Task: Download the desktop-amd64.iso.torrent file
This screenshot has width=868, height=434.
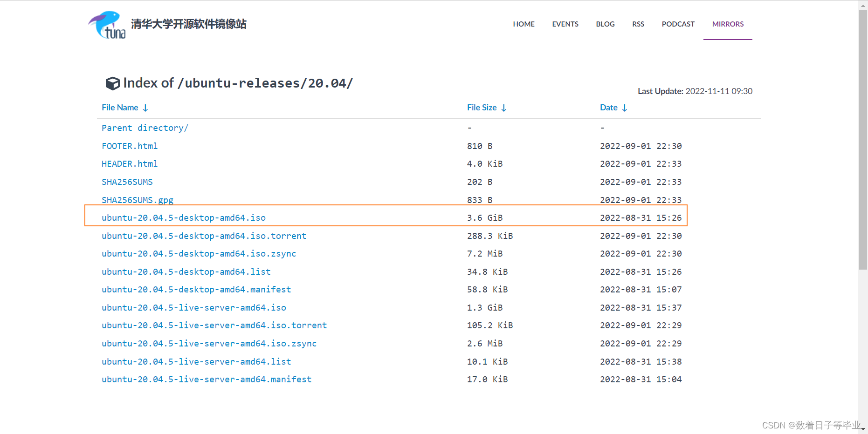Action: [x=204, y=236]
